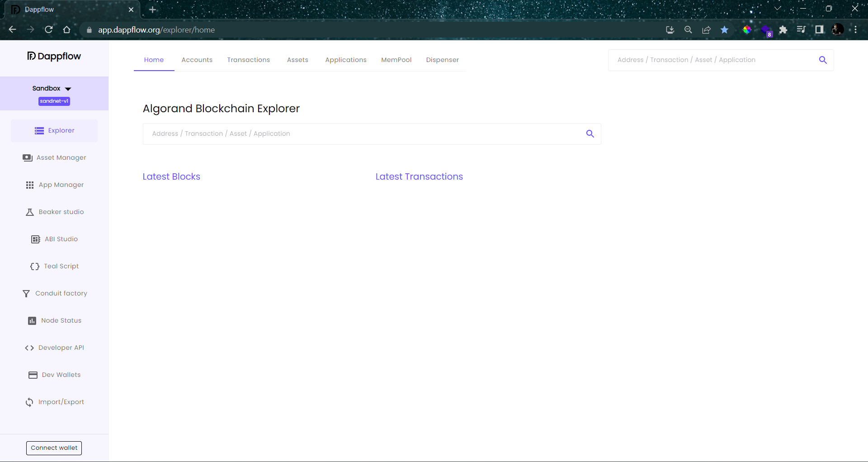Open the tab search chevron in title bar
This screenshot has width=868, height=462.
tap(778, 9)
